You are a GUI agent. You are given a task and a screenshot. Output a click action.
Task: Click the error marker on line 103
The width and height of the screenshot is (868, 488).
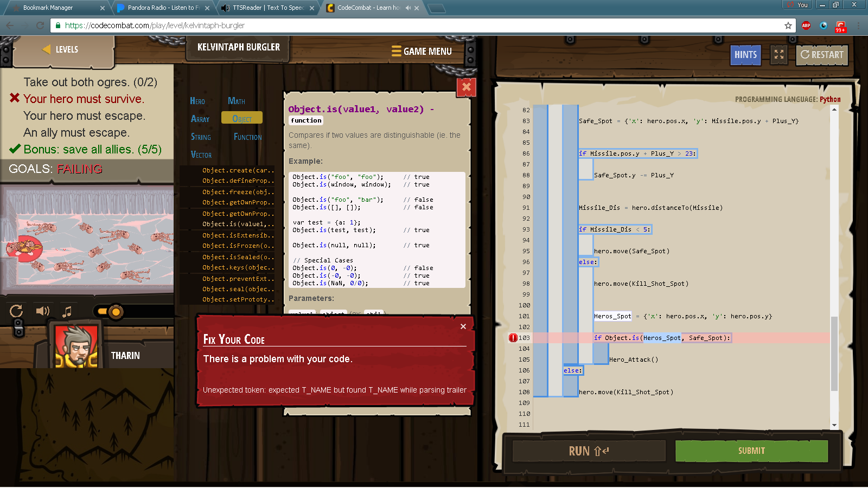pos(513,338)
